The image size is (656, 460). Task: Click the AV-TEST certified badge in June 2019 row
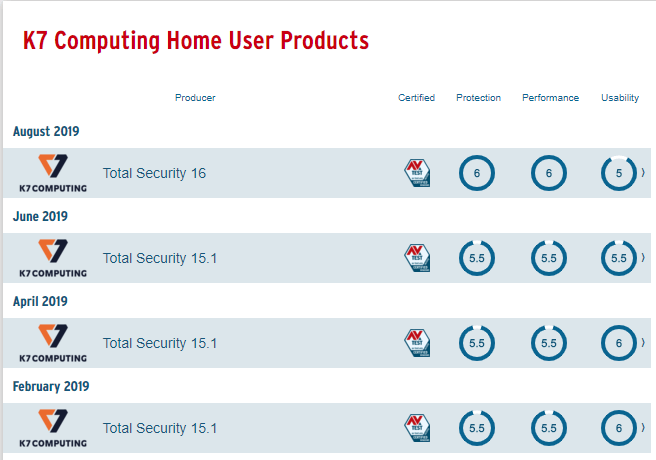click(417, 258)
